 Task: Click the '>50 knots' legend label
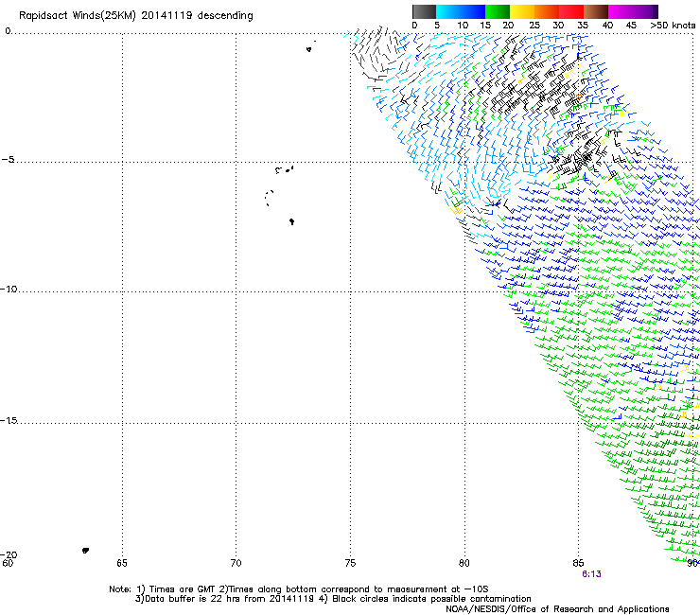[x=673, y=26]
